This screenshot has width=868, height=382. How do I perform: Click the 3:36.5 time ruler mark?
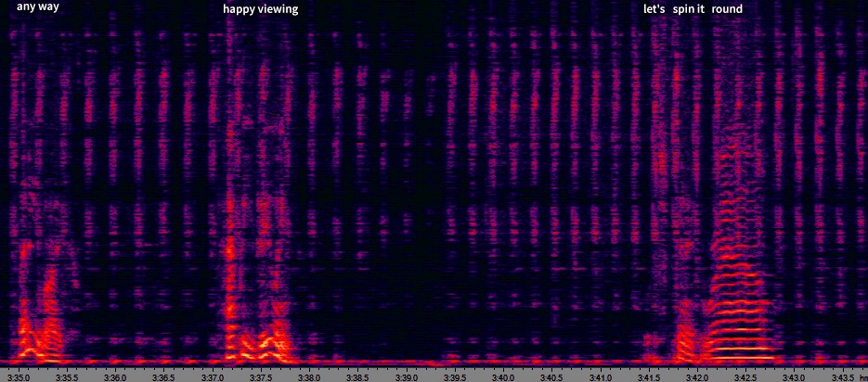[165, 376]
